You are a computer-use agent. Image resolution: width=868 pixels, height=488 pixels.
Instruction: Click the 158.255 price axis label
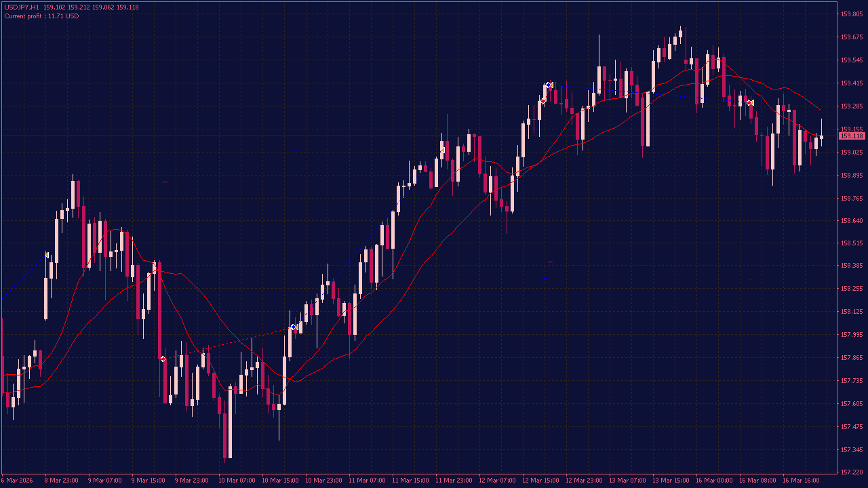pos(852,289)
